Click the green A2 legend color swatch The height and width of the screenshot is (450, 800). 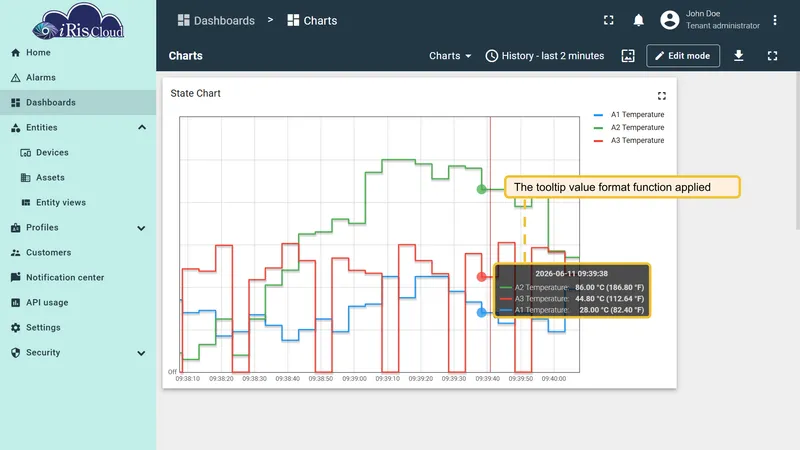click(598, 128)
